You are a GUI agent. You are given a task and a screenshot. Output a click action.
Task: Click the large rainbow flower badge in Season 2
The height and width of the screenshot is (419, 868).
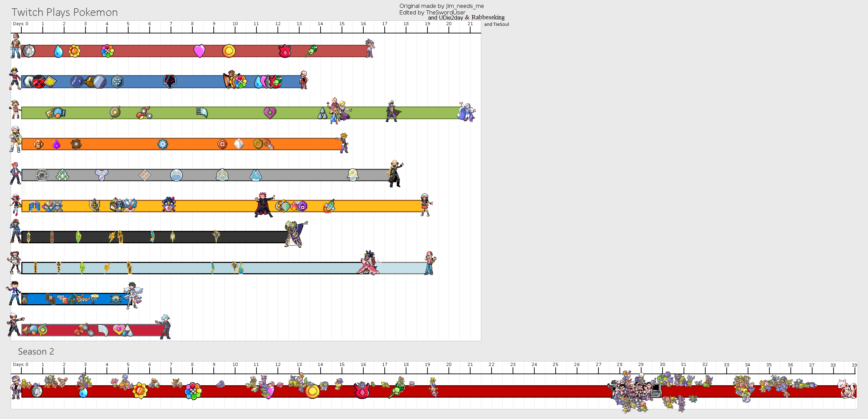click(193, 391)
